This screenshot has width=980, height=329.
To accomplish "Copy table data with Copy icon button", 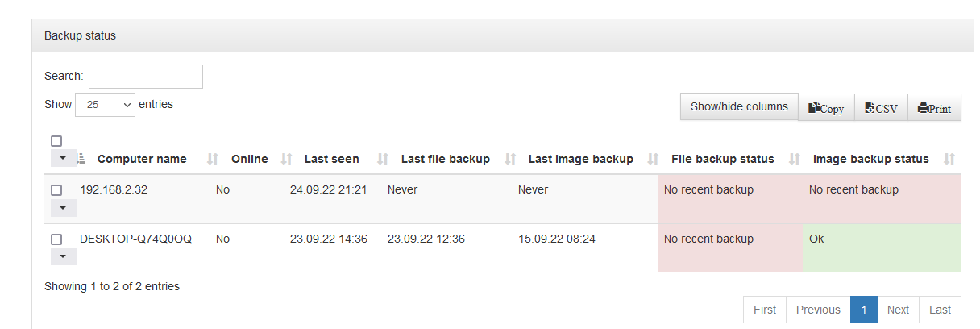I will coord(826,108).
